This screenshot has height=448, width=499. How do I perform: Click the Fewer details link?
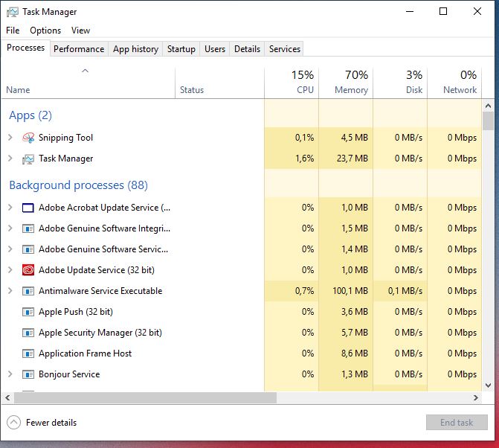click(x=51, y=423)
